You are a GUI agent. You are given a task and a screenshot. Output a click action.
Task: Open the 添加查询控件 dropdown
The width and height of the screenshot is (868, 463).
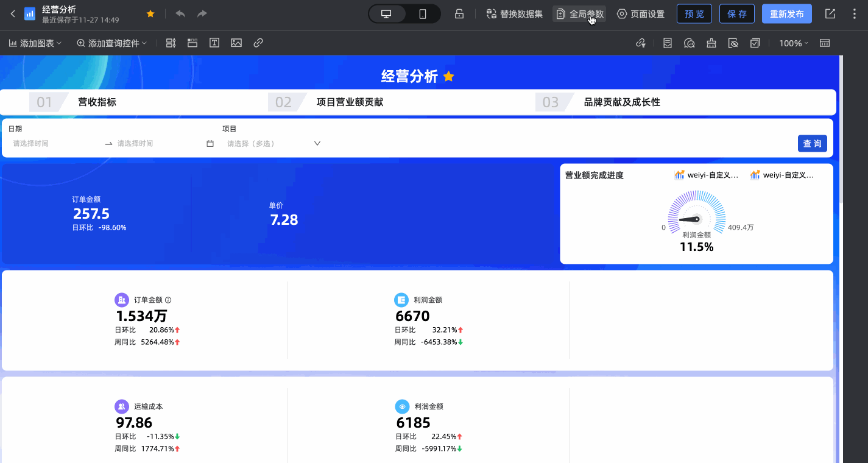(x=112, y=43)
